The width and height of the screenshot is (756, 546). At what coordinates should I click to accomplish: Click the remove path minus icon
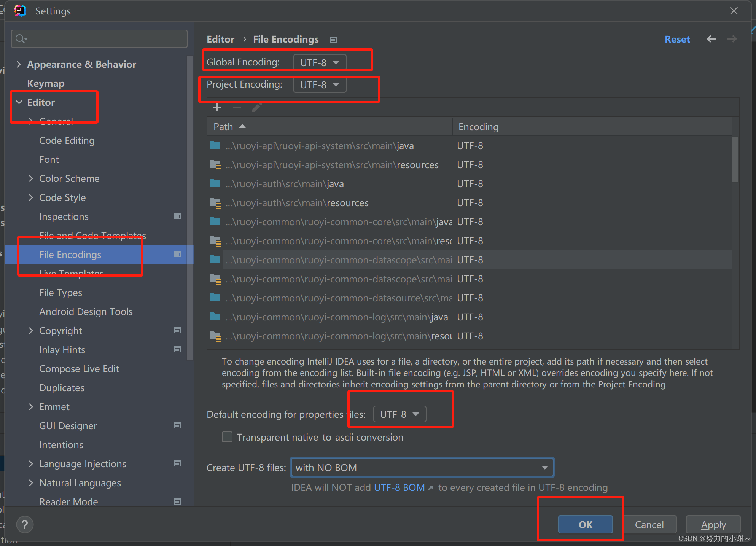[237, 107]
